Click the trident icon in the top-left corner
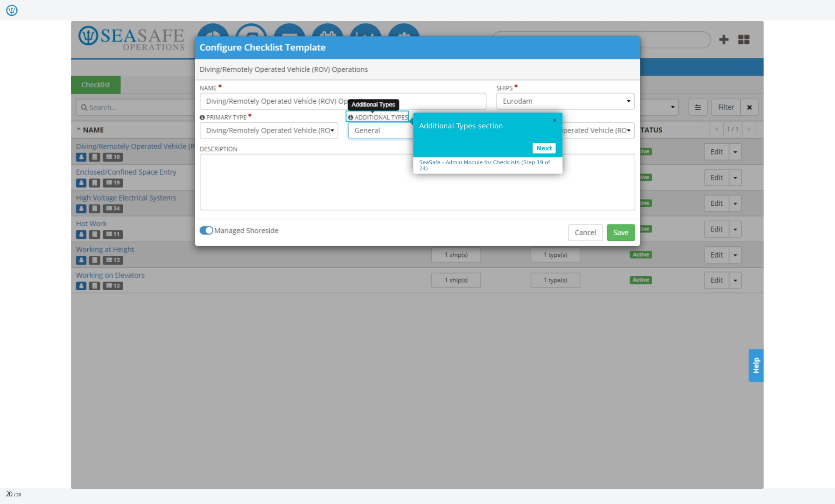The height and width of the screenshot is (504, 835). (x=12, y=10)
